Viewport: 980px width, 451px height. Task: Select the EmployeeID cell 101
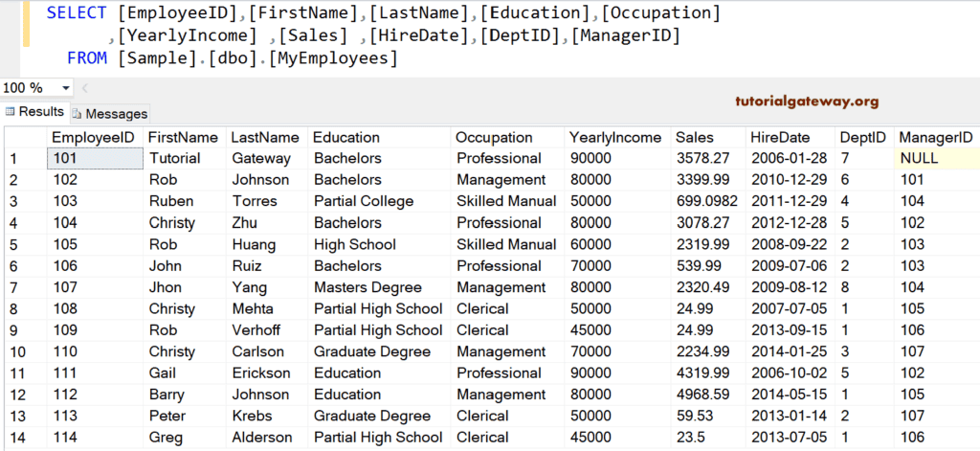click(x=95, y=158)
